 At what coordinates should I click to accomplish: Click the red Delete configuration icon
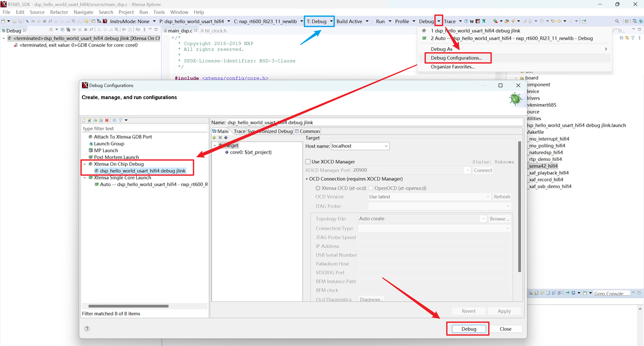pos(107,120)
